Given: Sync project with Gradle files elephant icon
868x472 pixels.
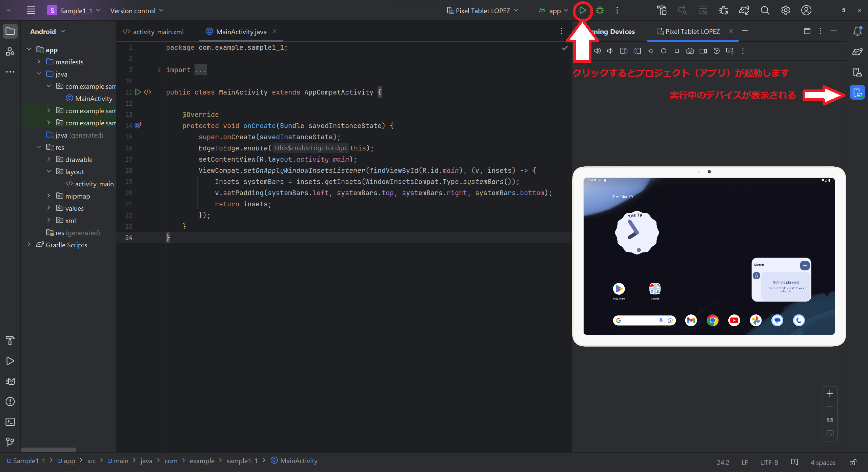Looking at the screenshot, I should pos(744,11).
